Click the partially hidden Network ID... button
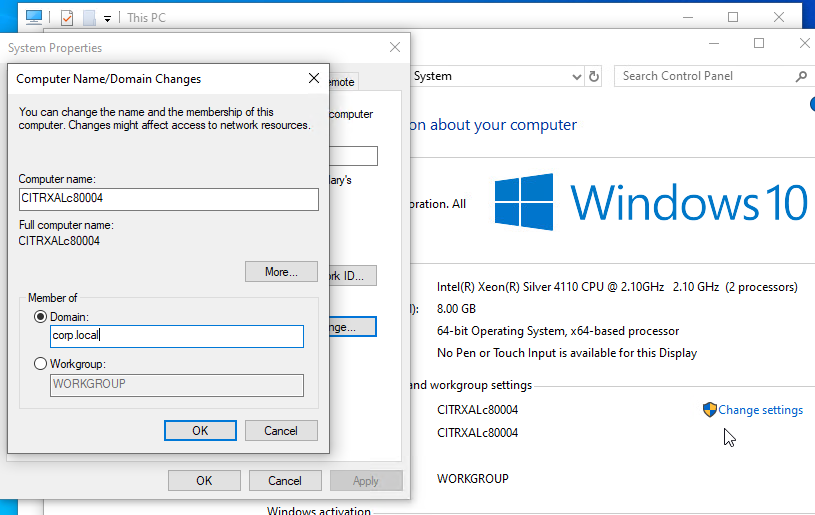The height and width of the screenshot is (515, 815). coord(353,276)
